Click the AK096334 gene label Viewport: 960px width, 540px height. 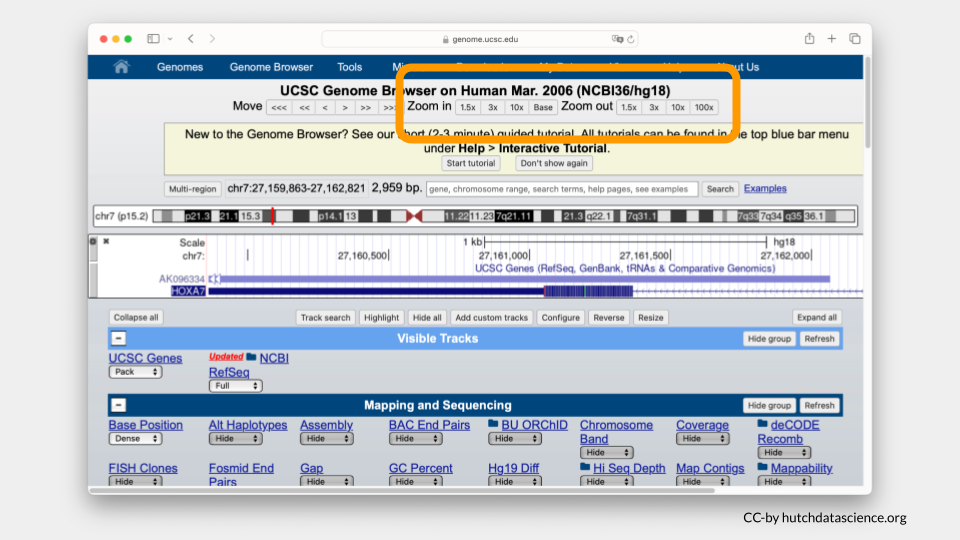[x=182, y=279]
